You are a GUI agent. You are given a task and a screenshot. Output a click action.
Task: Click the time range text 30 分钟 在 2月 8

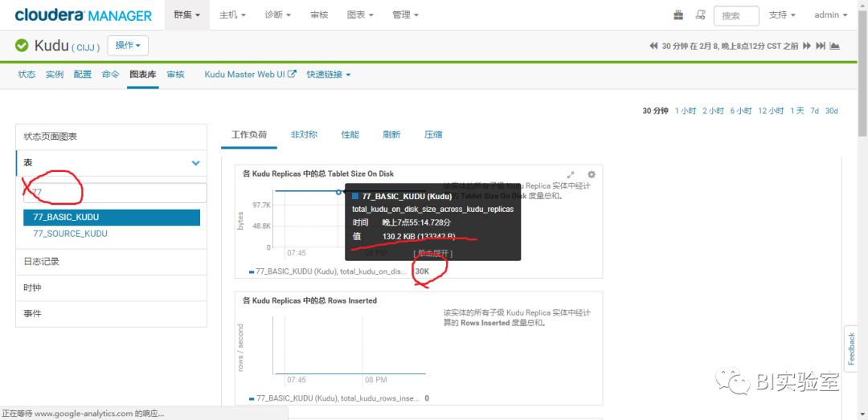730,46
